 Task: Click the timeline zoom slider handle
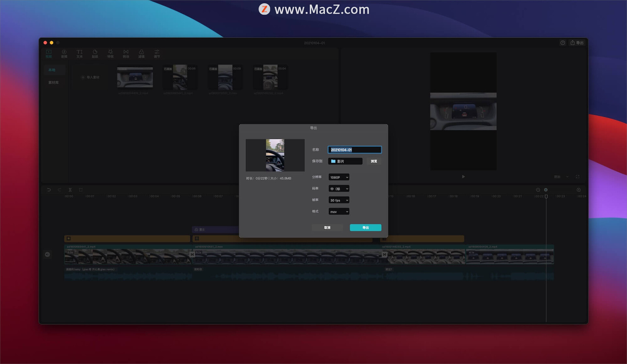[546, 190]
